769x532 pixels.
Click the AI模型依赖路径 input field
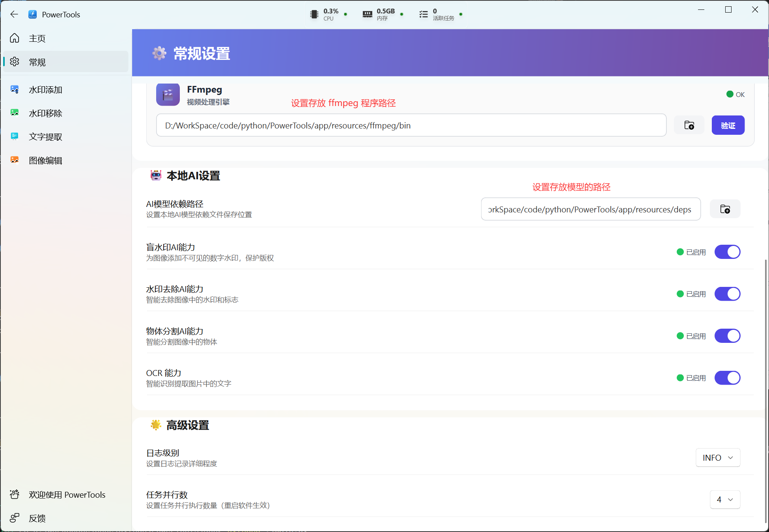tap(591, 209)
